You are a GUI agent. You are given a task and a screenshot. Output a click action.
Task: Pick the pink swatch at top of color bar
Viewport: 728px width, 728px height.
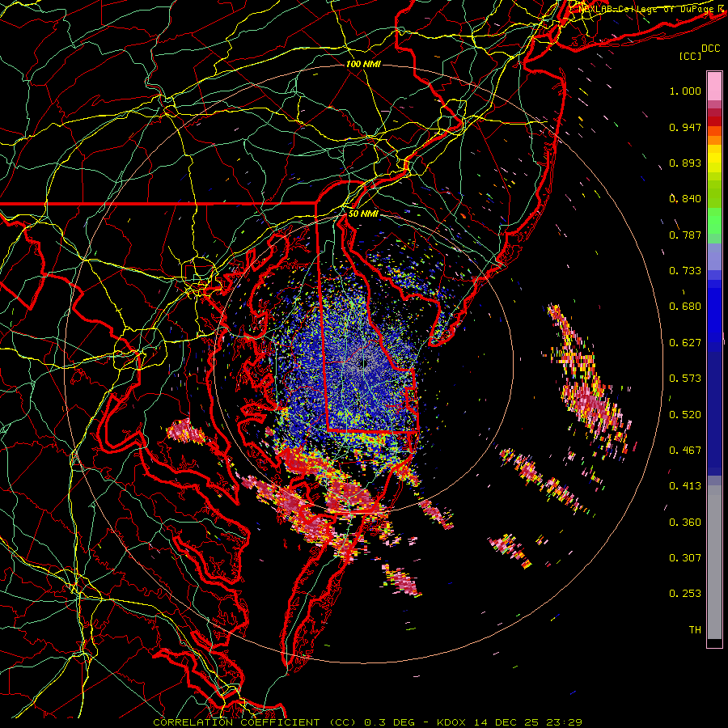coord(714,86)
